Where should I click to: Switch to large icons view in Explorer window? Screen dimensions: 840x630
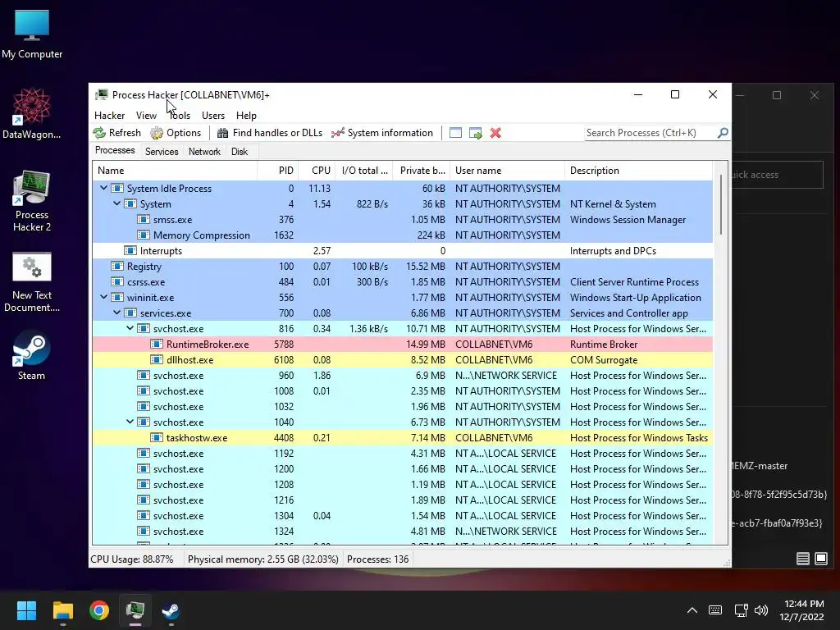pyautogui.click(x=820, y=559)
